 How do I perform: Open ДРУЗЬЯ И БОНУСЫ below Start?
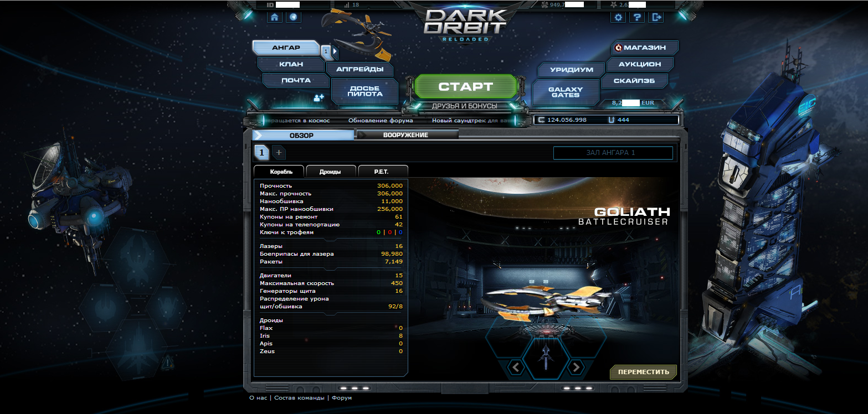pyautogui.click(x=465, y=106)
